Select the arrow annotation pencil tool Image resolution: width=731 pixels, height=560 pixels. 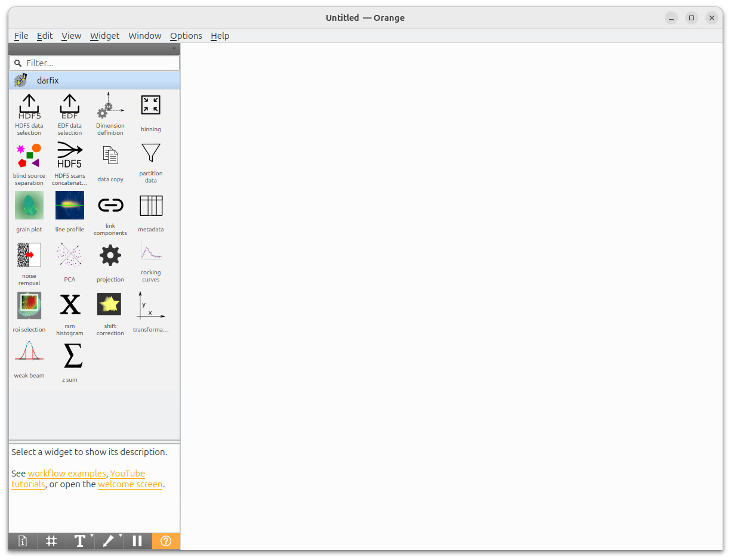[x=109, y=541]
